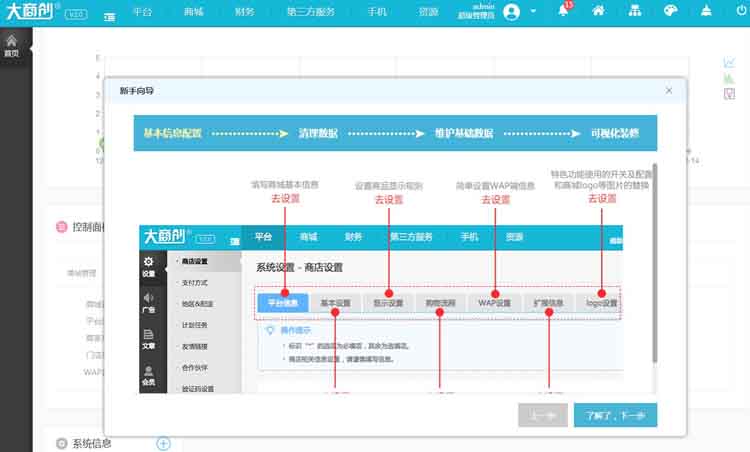This screenshot has width=750, height=452.
Task: Click the admin avatar icon
Action: 512,12
